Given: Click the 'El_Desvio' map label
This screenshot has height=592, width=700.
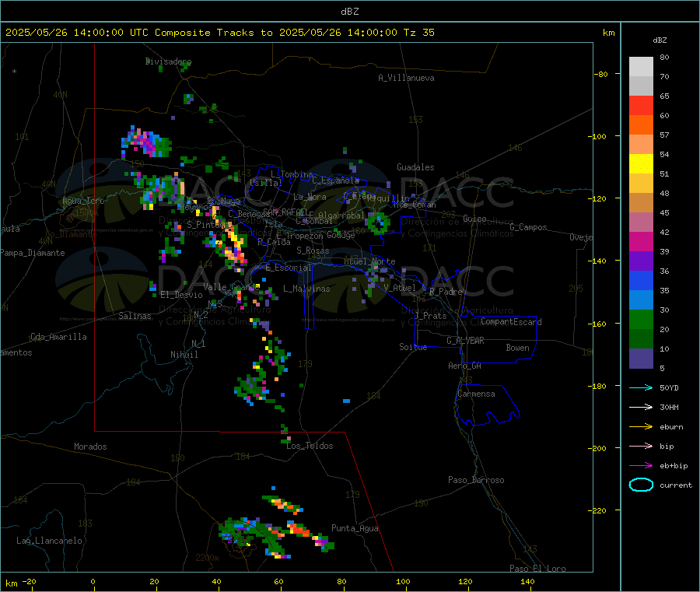Looking at the screenshot, I should pos(181,295).
